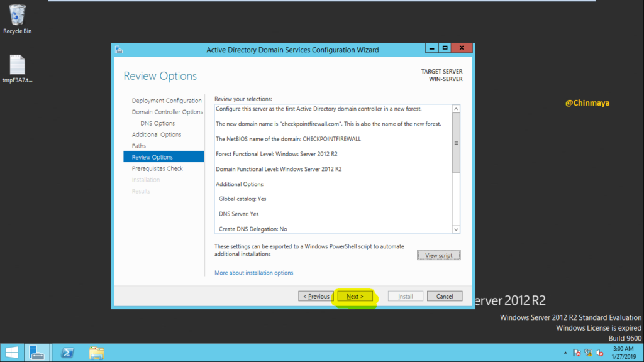Image resolution: width=644 pixels, height=362 pixels.
Task: Click the NetBIOS name CHECKPOINTFIREWALL line
Action: tap(288, 139)
